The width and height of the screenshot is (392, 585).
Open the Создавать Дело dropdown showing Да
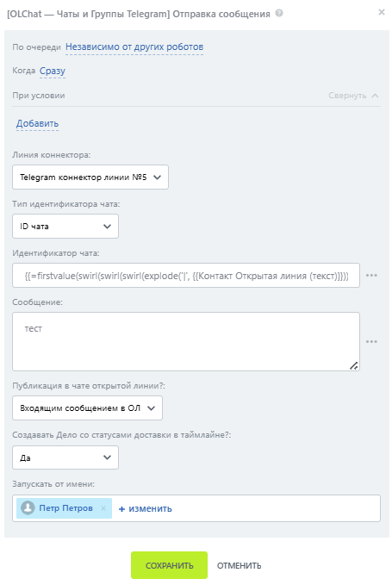(65, 457)
